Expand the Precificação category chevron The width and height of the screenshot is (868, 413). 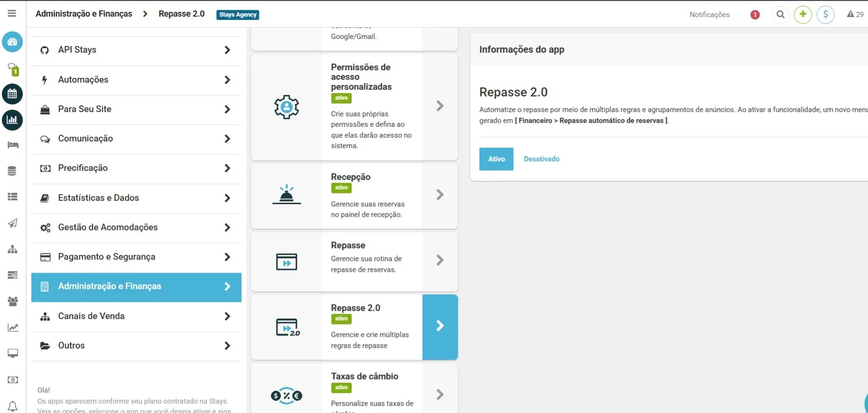pyautogui.click(x=227, y=168)
